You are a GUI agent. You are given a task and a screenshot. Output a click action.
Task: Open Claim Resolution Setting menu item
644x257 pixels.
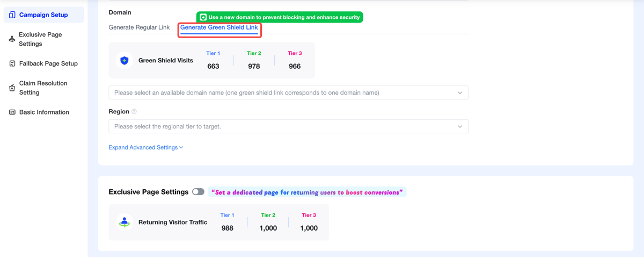click(x=44, y=88)
